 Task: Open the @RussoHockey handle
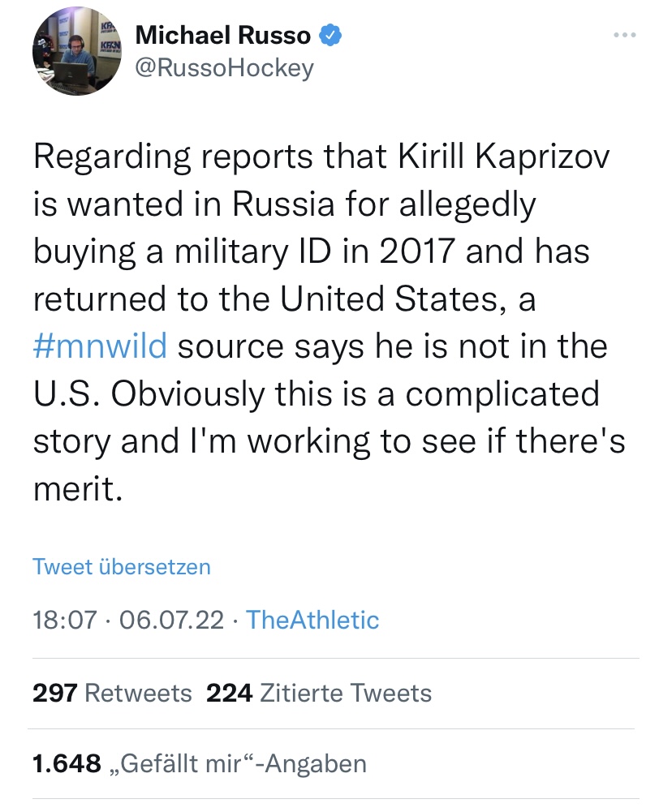[x=224, y=69]
